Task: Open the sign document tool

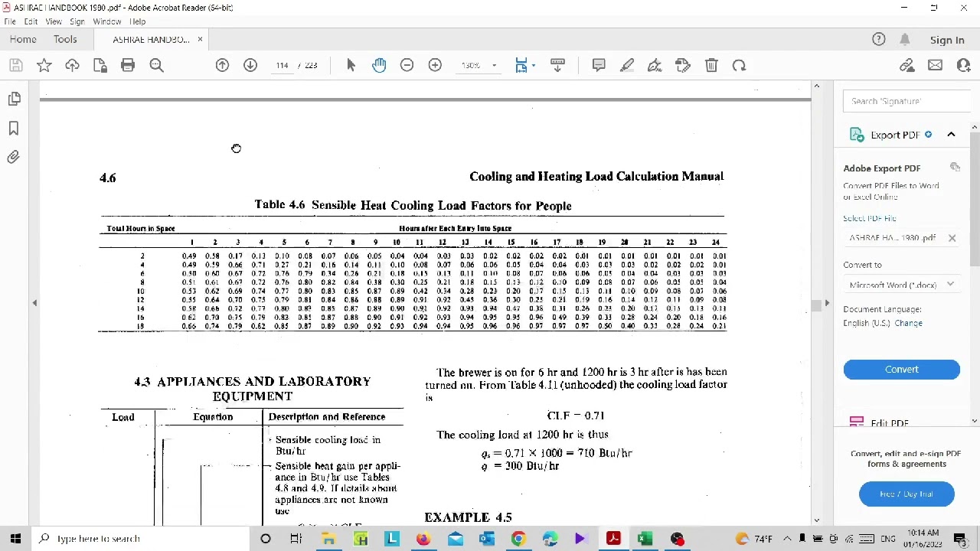Action: (655, 66)
